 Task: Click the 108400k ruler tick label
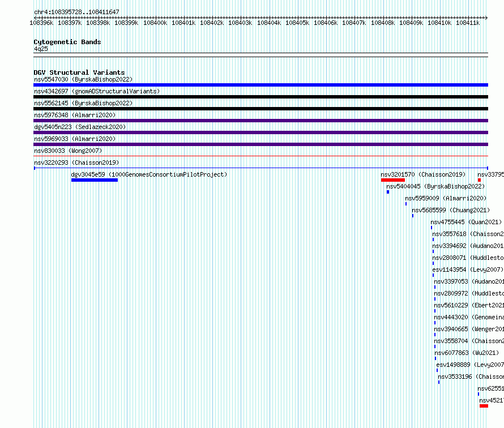[155, 23]
